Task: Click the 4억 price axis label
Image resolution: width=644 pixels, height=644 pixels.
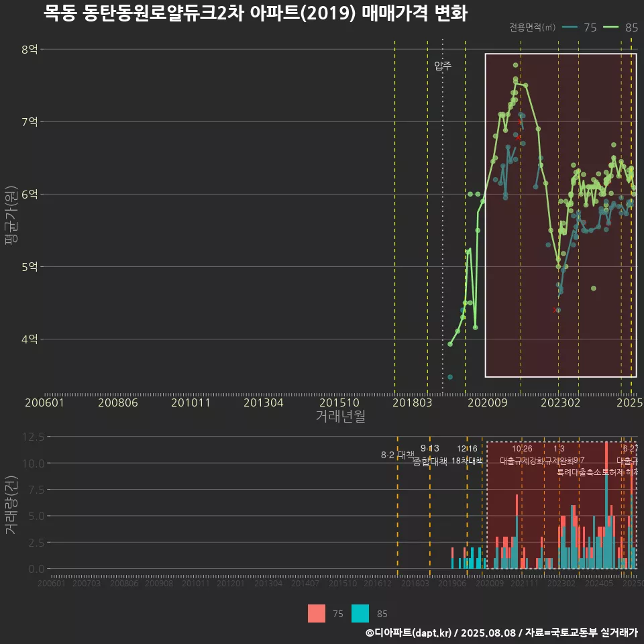Action: [x=30, y=339]
